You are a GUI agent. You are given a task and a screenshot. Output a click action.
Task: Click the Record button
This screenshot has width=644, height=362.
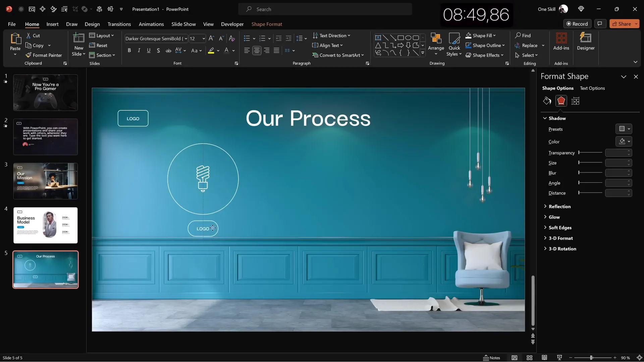[578, 24]
